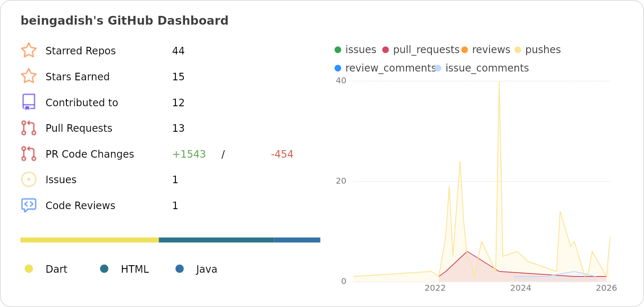Click the HTML label below the language bar
The image size is (644, 307).
point(134,269)
